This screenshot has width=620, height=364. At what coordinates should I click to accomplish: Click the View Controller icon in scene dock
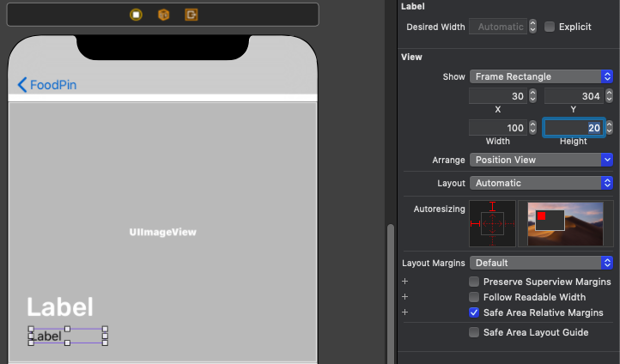click(x=136, y=15)
